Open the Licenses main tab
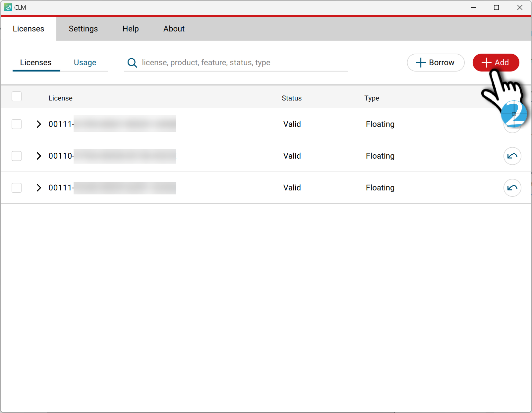The width and height of the screenshot is (532, 413). click(29, 29)
